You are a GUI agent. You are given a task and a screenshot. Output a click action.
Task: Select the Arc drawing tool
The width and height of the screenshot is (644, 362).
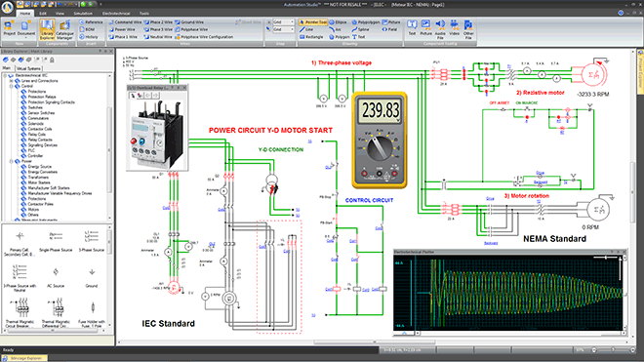335,29
